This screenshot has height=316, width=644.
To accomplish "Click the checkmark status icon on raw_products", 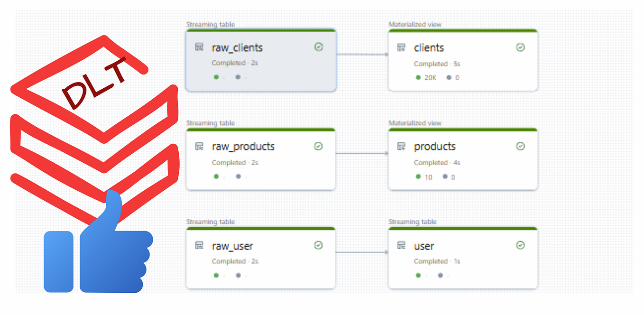I will [x=319, y=146].
